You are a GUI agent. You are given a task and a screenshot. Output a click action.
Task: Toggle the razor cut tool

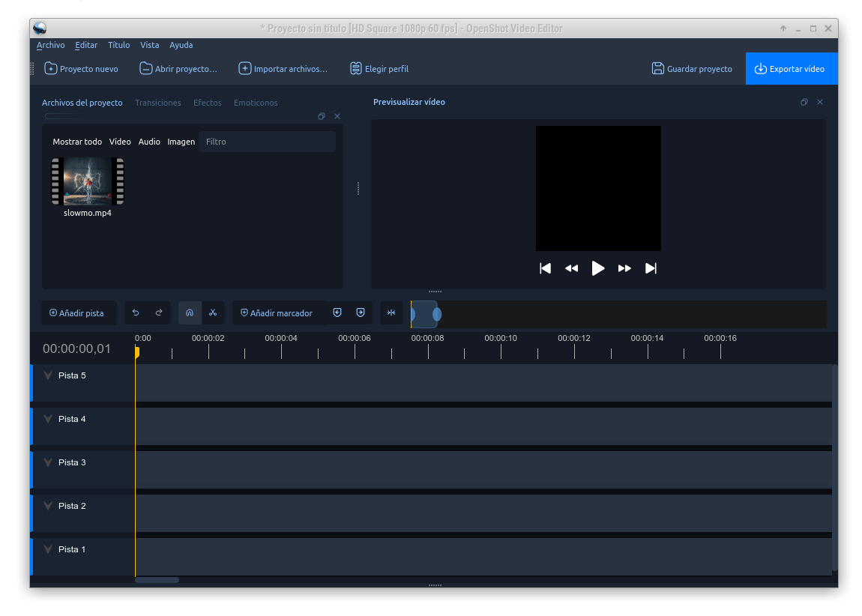pyautogui.click(x=213, y=312)
